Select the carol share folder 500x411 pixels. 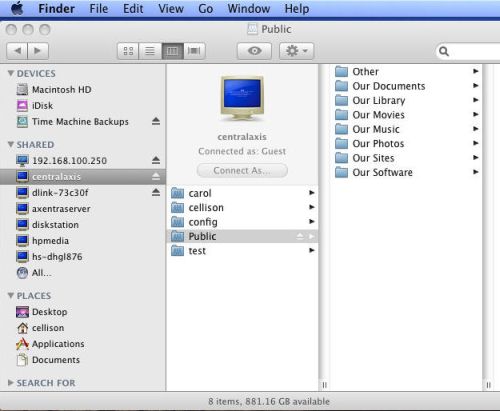pyautogui.click(x=242, y=193)
